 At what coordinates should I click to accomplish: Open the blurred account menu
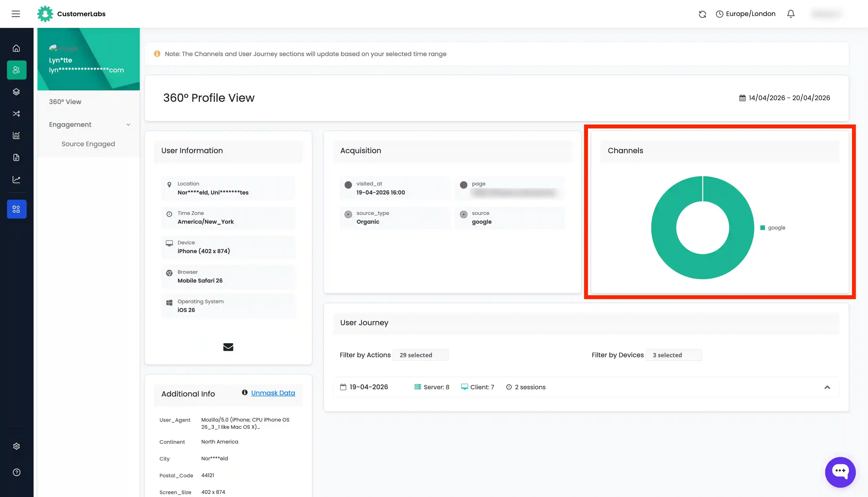click(x=827, y=14)
